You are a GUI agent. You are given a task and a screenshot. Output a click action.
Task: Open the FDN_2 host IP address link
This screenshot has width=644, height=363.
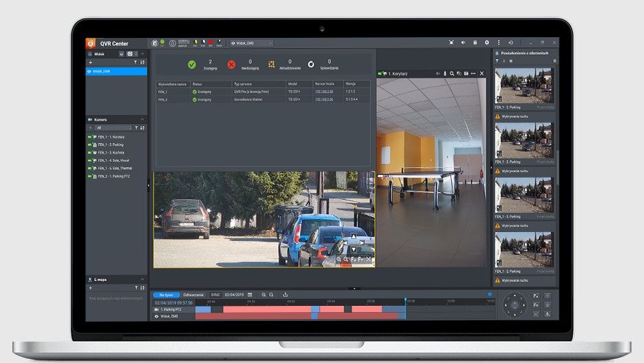pos(324,99)
